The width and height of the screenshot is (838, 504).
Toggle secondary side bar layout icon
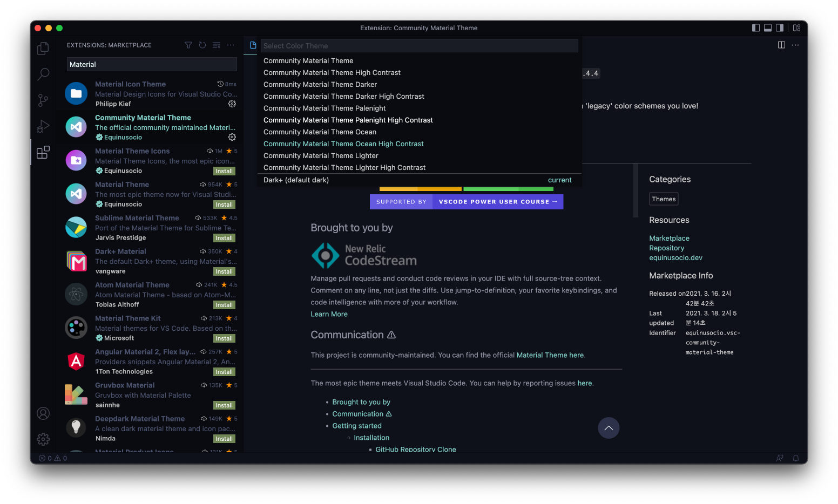pyautogui.click(x=780, y=28)
